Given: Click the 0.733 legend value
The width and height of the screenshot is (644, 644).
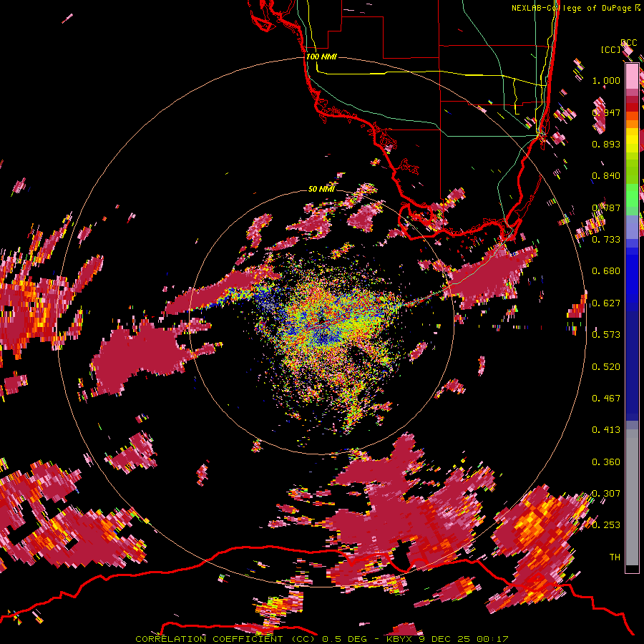Looking at the screenshot, I should pyautogui.click(x=606, y=240).
